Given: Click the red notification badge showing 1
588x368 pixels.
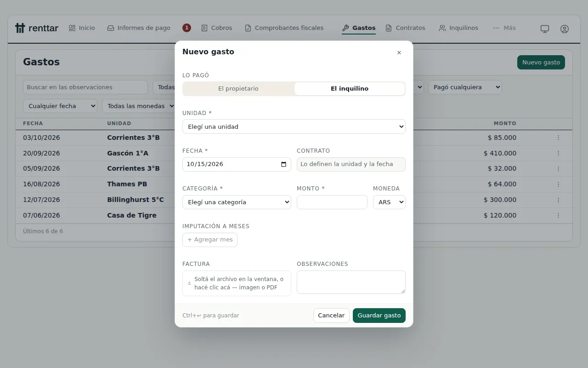Looking at the screenshot, I should [x=187, y=28].
